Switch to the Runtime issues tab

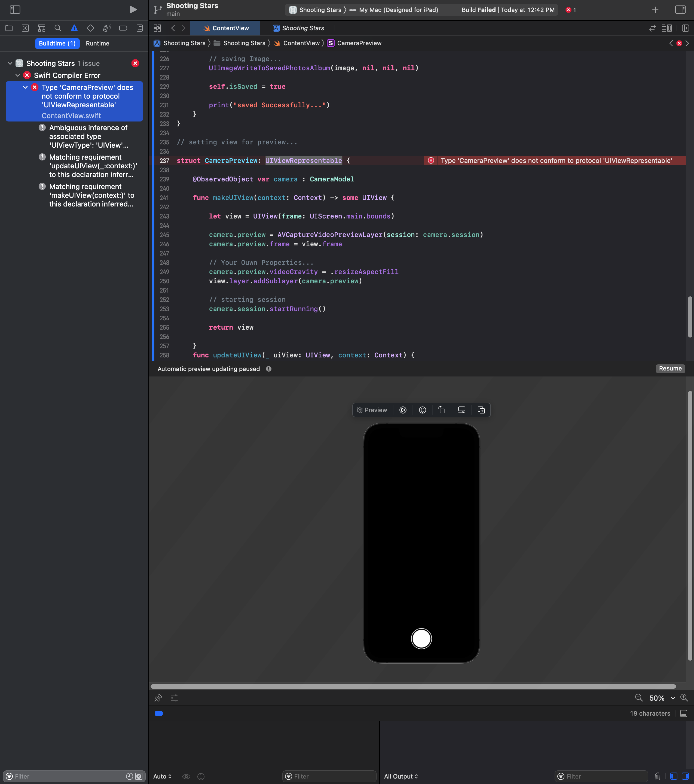coord(97,43)
